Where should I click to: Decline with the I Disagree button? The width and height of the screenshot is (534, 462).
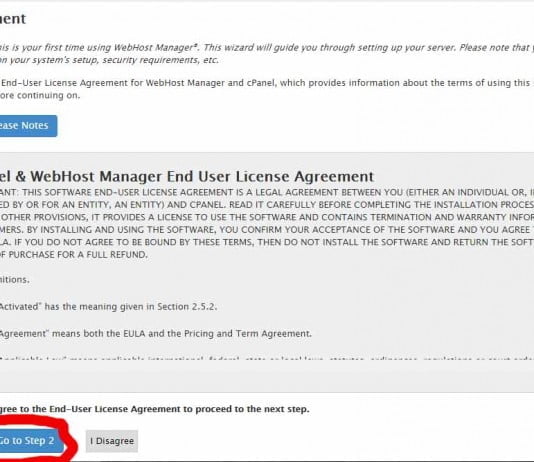coord(112,441)
